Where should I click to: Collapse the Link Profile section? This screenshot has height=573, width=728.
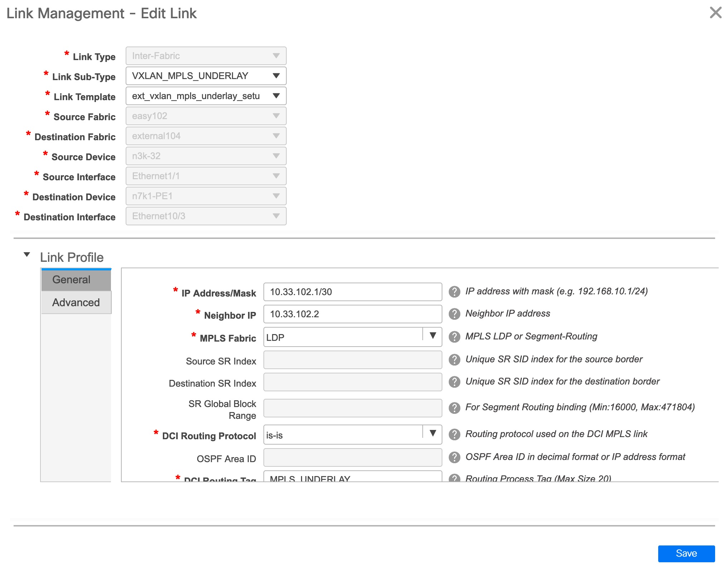(x=27, y=255)
